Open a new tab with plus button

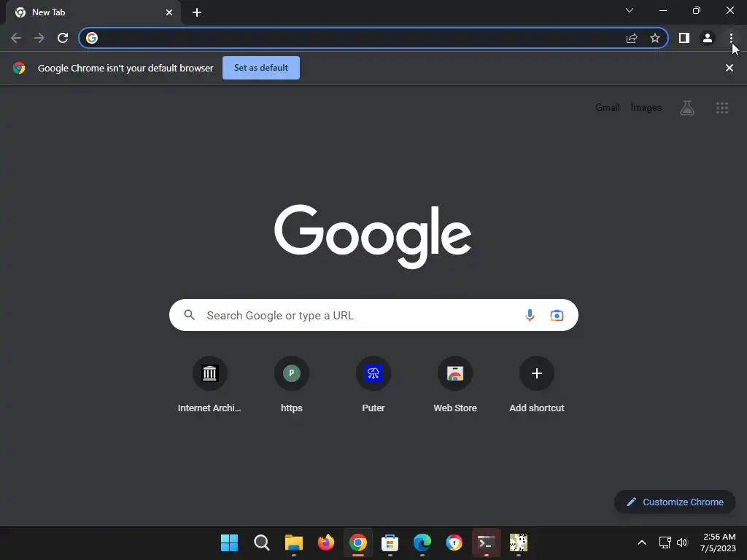pos(197,12)
